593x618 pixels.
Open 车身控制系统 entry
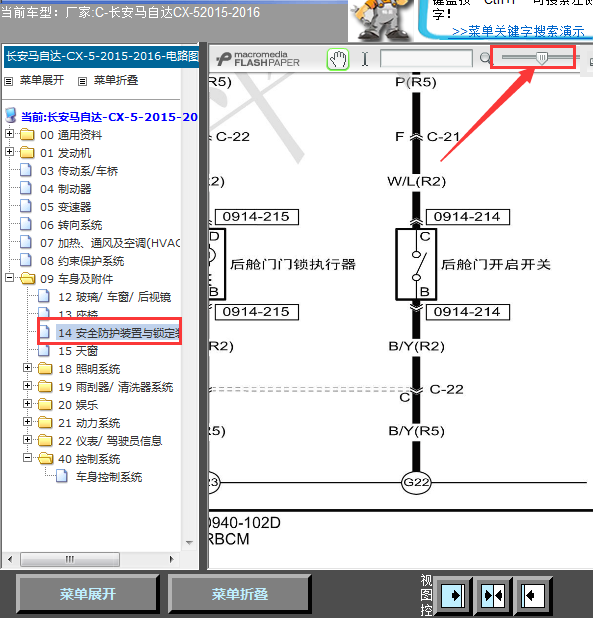pos(109,477)
